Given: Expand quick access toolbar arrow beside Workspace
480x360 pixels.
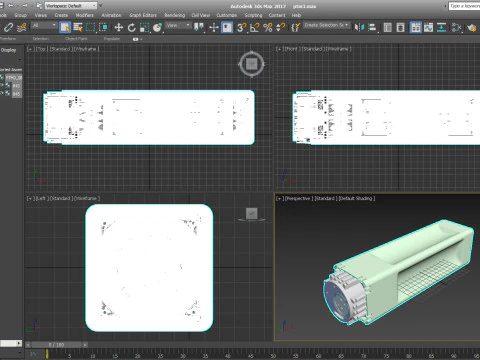Looking at the screenshot, I should [101, 6].
